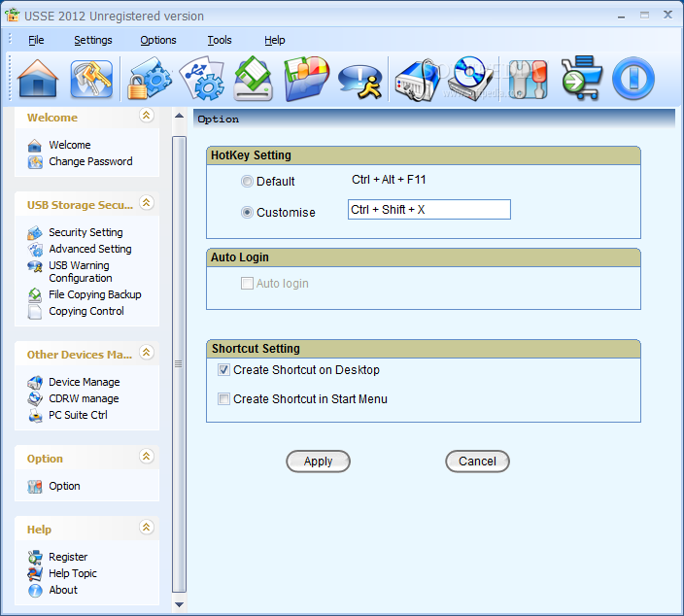
Task: Open the USB gear Advanced Setting toolbar icon
Action: coord(202,79)
